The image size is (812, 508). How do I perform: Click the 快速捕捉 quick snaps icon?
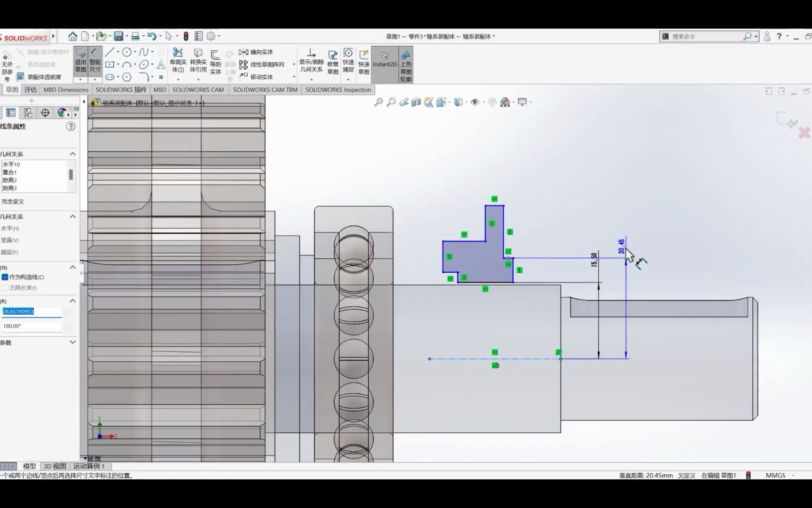tap(348, 60)
